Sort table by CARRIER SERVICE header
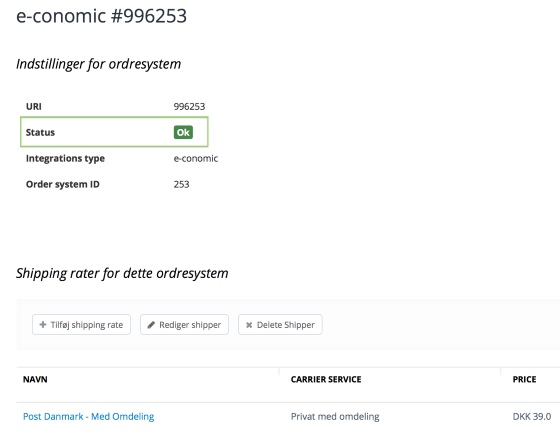Viewport: 560px width, 440px height. coord(326,379)
